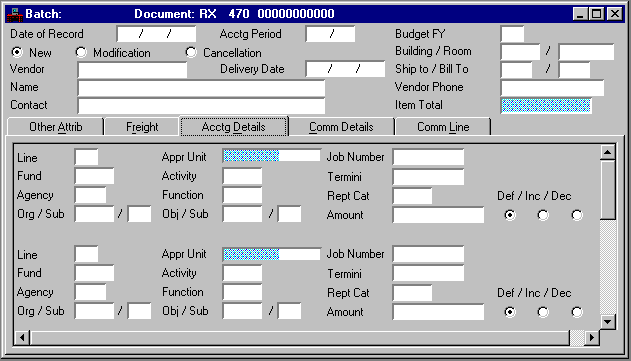Viewport: 631px width, 361px height.
Task: Choose Def option in first accounting line
Action: tap(510, 215)
